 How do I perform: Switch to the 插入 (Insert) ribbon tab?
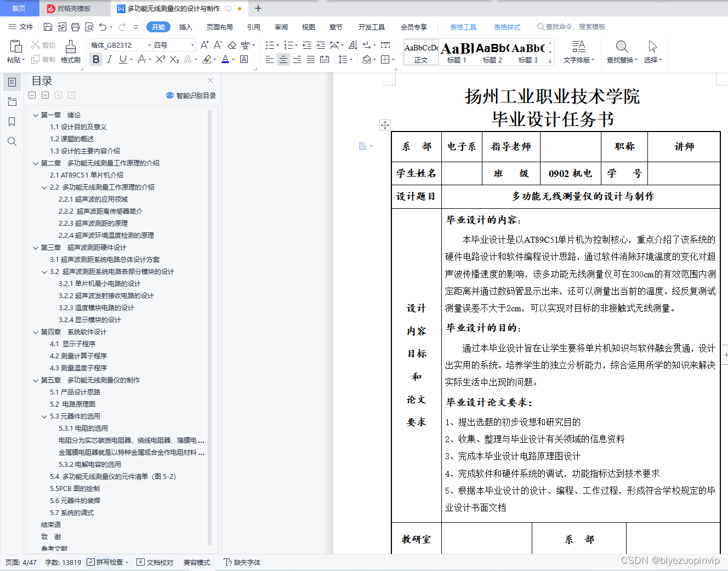[x=186, y=26]
